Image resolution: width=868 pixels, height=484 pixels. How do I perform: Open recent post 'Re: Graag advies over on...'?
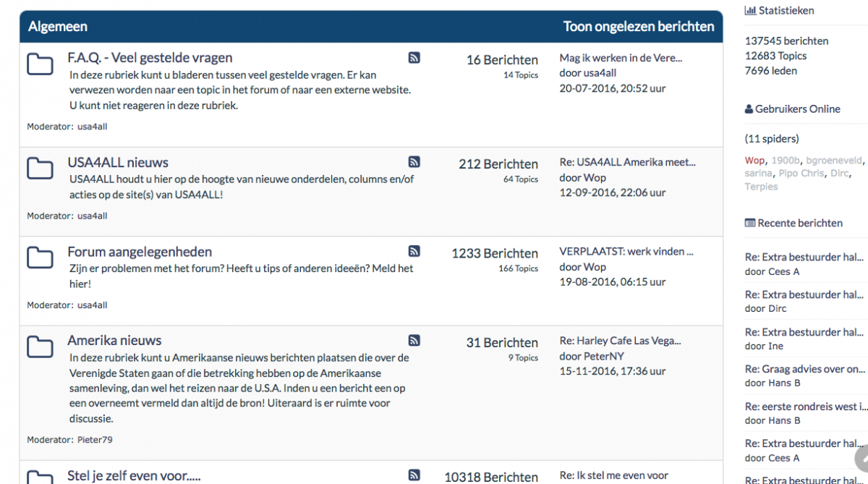coord(804,369)
